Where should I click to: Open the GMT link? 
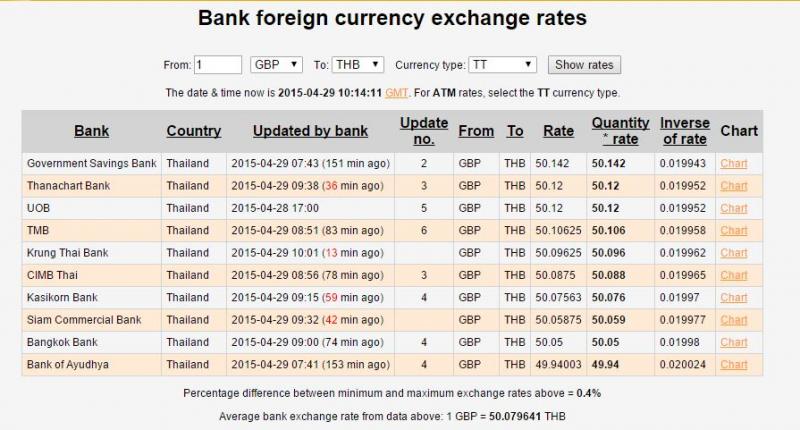[x=396, y=93]
